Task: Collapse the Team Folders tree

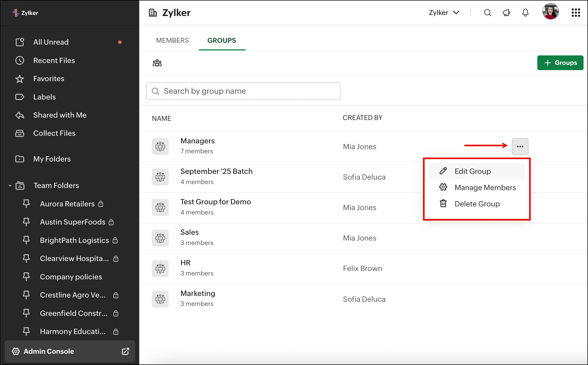Action: coord(10,186)
